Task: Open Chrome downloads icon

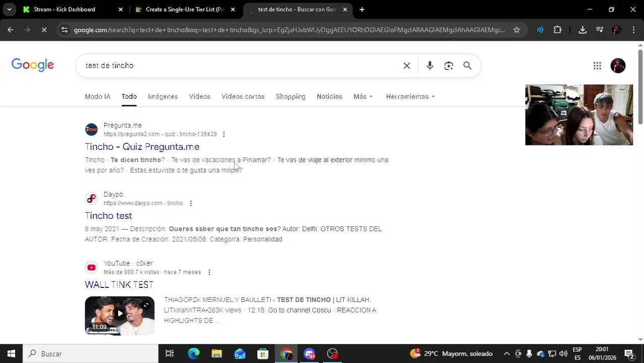Action: coord(583,30)
